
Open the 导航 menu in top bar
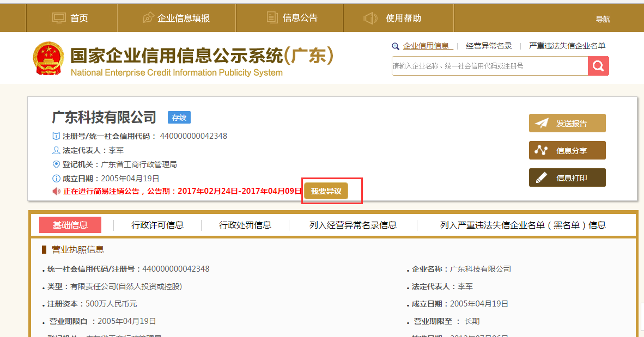[603, 19]
